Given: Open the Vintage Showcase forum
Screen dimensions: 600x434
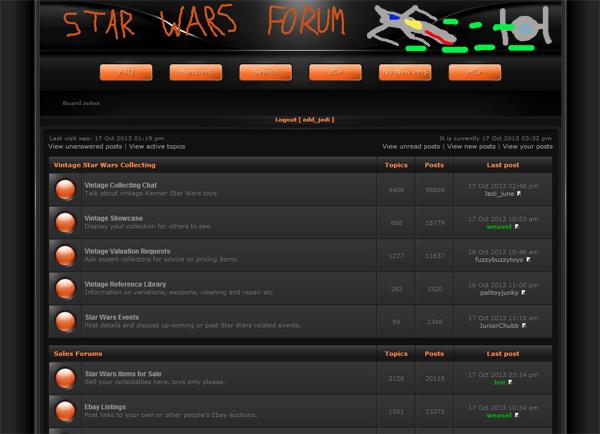Looking at the screenshot, I should click(114, 218).
